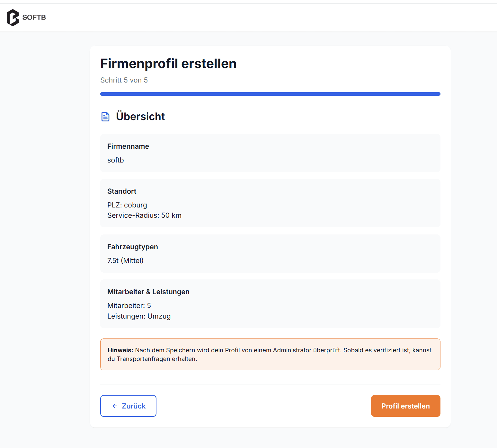
Task: Click the Mitarbeiter & Leistungen label
Action: pos(148,292)
